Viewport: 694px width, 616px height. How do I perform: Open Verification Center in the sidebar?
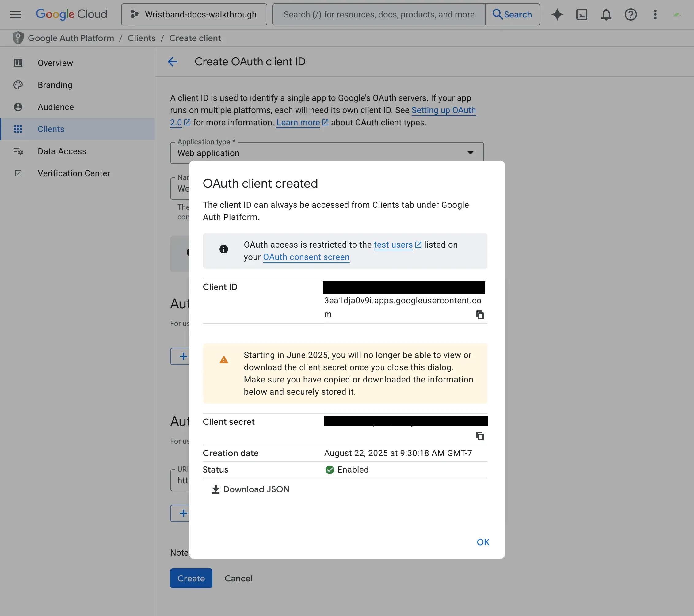pyautogui.click(x=78, y=173)
